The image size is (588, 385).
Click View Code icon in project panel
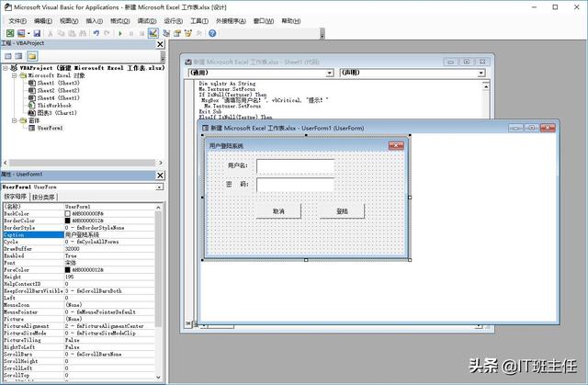point(8,56)
